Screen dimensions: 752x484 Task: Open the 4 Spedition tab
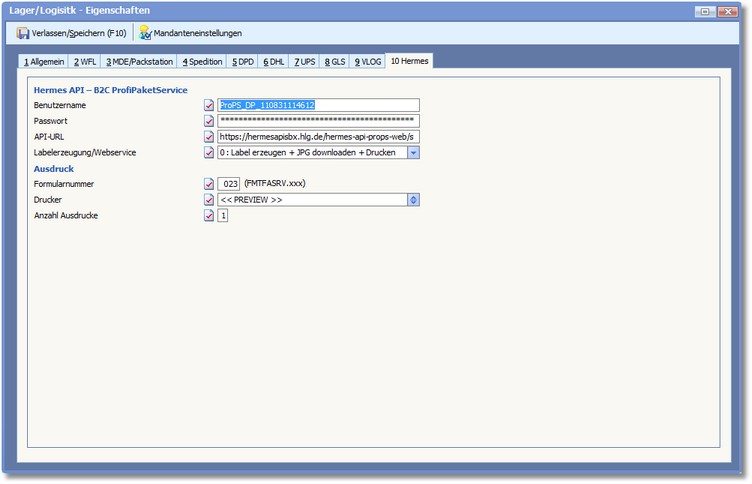pos(203,62)
